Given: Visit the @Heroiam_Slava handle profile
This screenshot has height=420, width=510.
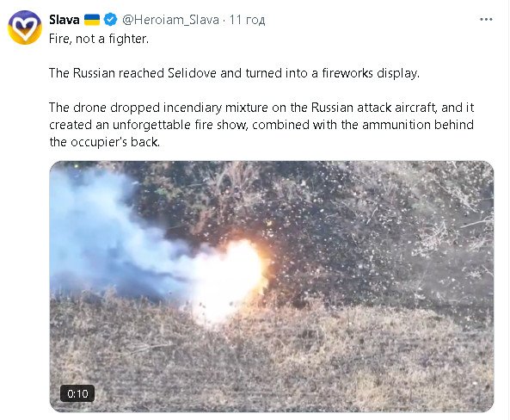Looking at the screenshot, I should tap(170, 20).
